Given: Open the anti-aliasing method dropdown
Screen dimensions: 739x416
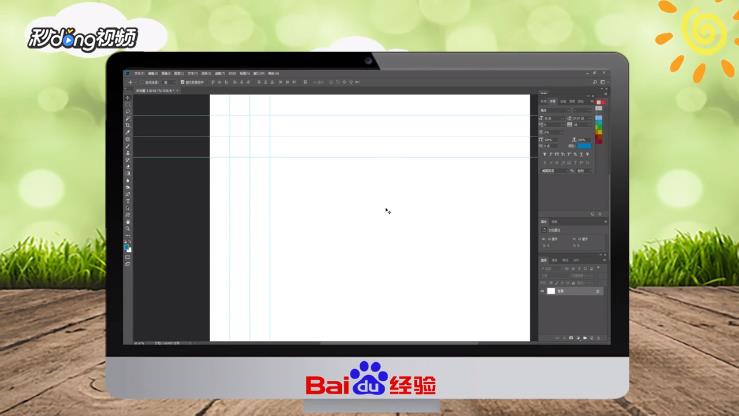Looking at the screenshot, I should click(x=583, y=171).
